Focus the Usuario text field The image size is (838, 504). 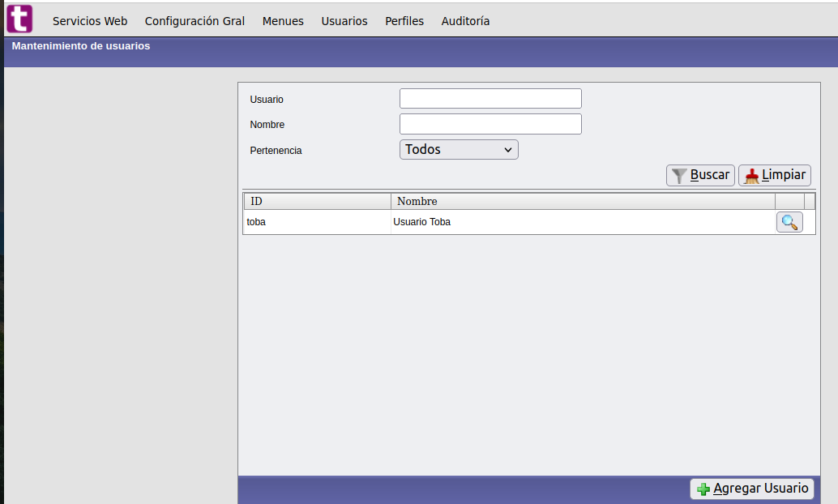click(490, 99)
